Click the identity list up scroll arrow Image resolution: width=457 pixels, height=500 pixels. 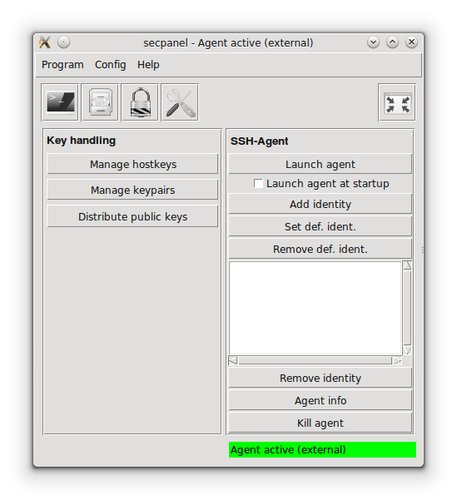point(407,266)
